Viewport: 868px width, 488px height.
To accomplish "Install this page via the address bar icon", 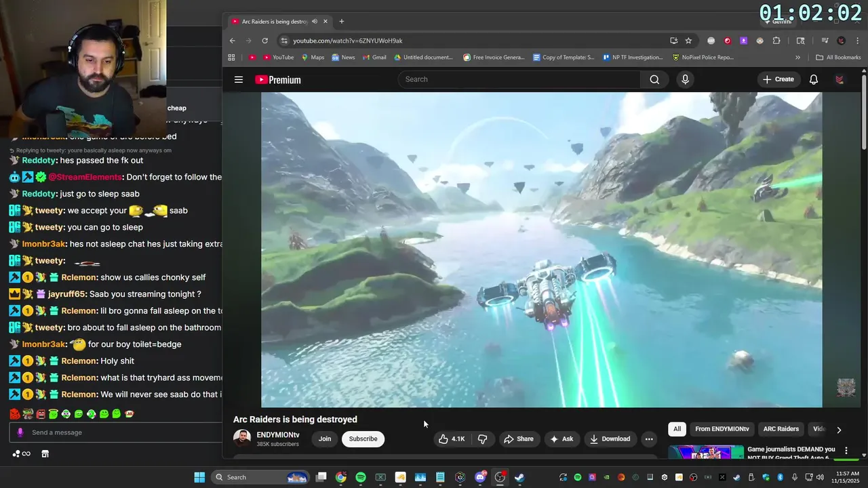I will (x=673, y=41).
